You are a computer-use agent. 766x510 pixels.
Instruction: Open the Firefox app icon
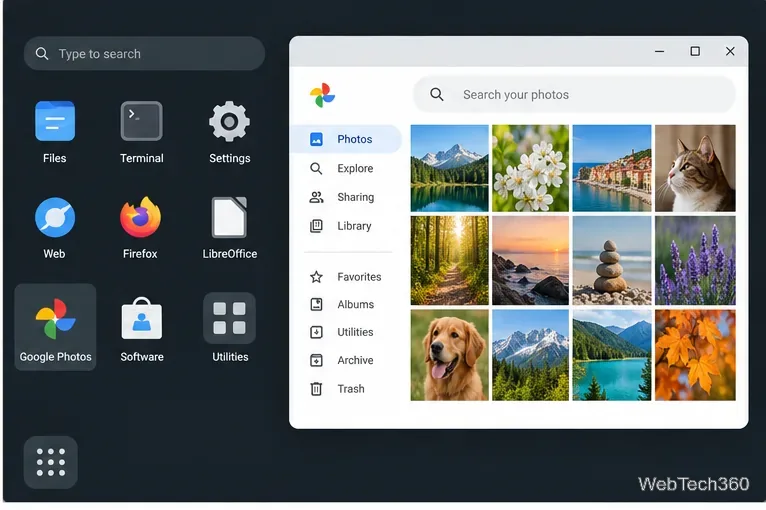coord(141,217)
